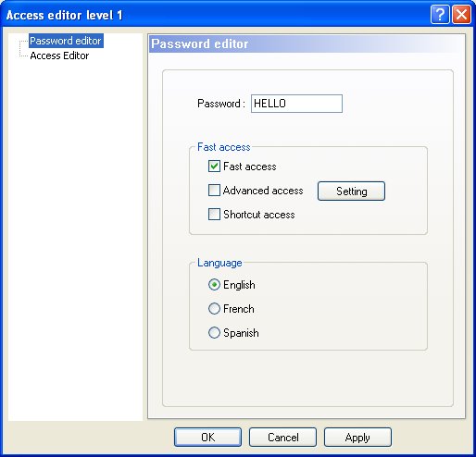Open the Access Editor tree item
Image resolution: width=476 pixels, height=457 pixels.
pos(59,56)
